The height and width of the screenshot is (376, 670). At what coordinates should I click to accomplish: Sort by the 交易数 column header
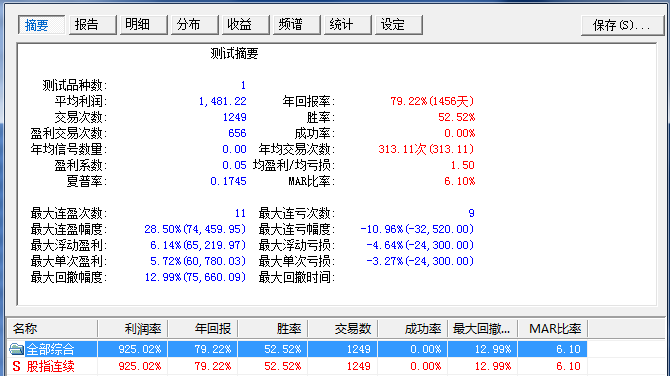point(343,329)
